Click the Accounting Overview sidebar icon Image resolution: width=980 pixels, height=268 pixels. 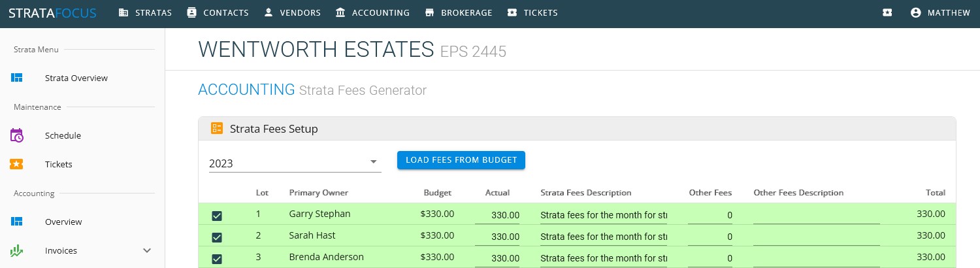(x=17, y=222)
